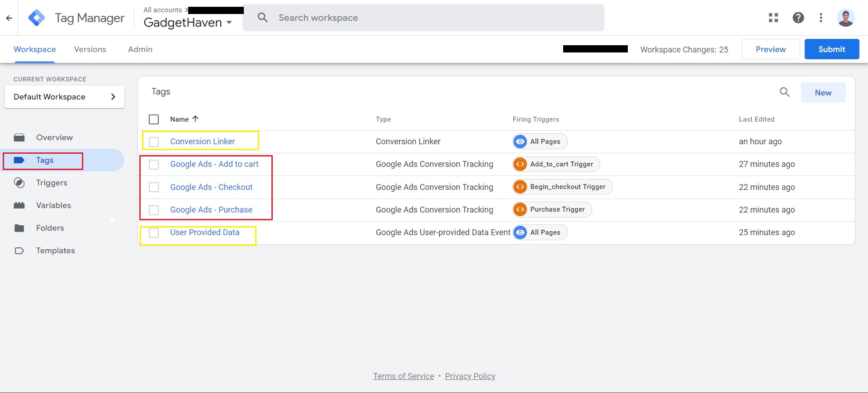868x393 pixels.
Task: Open the three-dot more options menu
Action: pos(821,18)
